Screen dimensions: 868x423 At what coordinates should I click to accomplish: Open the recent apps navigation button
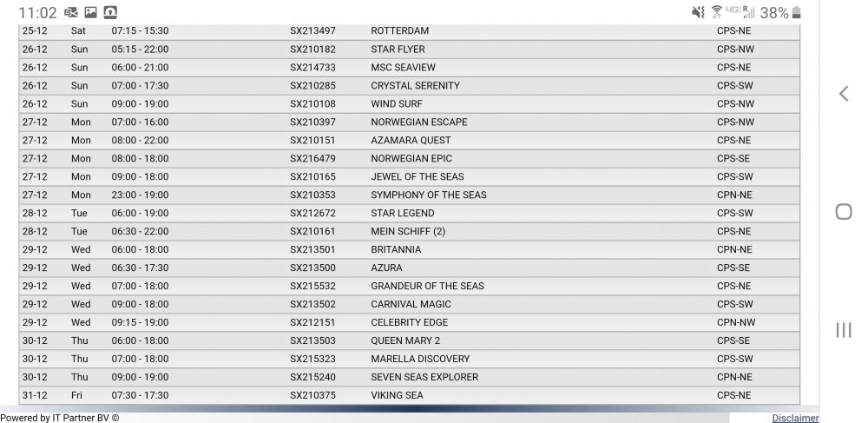pos(843,330)
